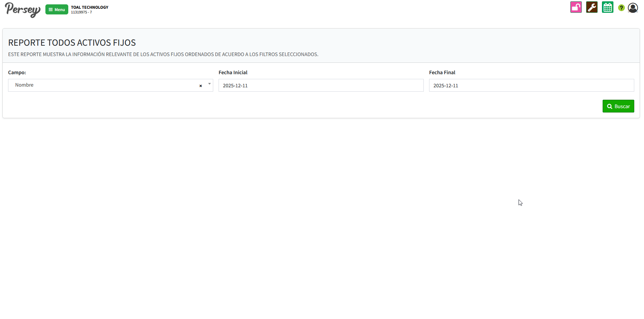Click the REPORTE TODOS ACTIVOS FIJOS heading
The height and width of the screenshot is (319, 644).
(72, 43)
